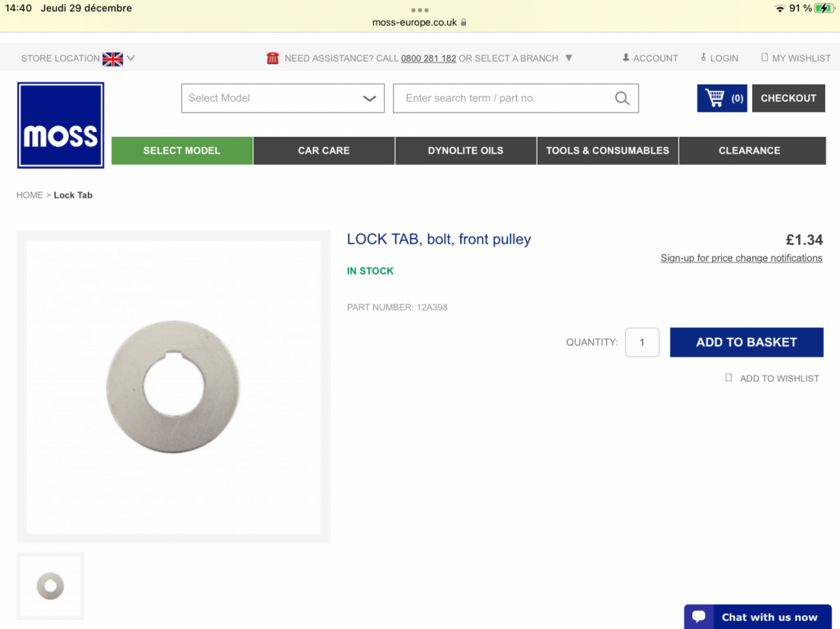Click the part number 12A398 text
This screenshot has height=629, width=840.
pyautogui.click(x=397, y=308)
